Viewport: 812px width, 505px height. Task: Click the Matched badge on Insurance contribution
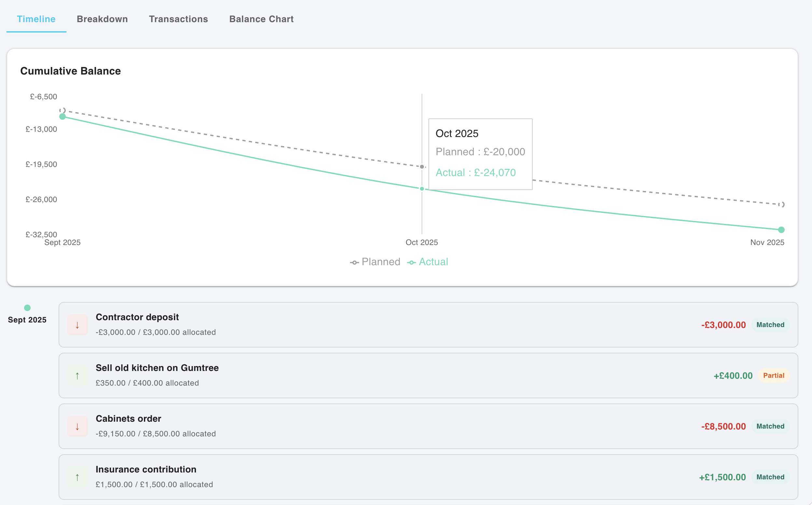(x=770, y=477)
